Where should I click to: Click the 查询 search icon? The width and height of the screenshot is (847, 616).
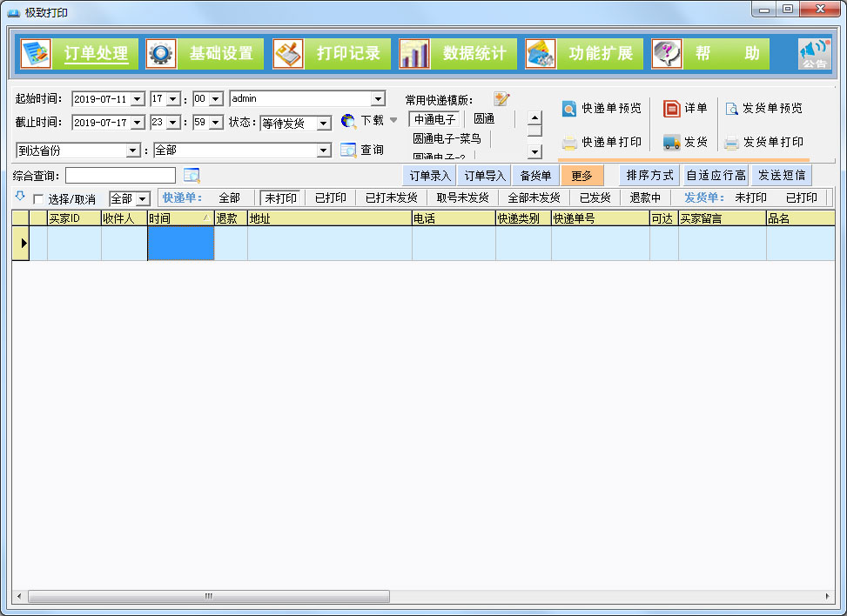pyautogui.click(x=348, y=149)
